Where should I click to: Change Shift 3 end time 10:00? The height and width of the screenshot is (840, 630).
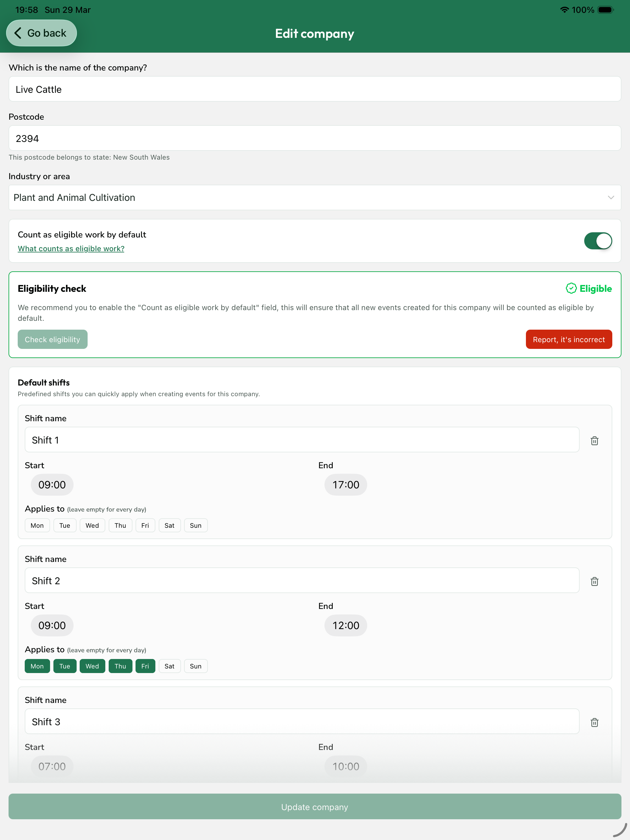[x=346, y=766]
